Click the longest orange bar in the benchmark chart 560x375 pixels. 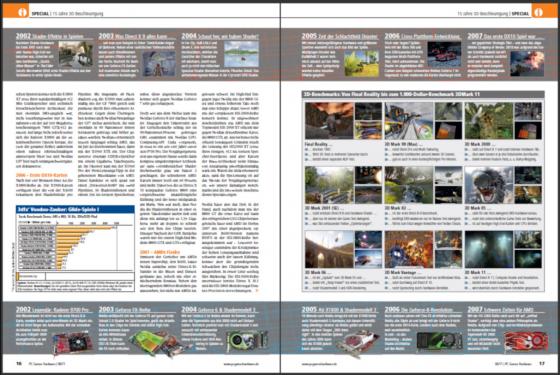(84, 227)
